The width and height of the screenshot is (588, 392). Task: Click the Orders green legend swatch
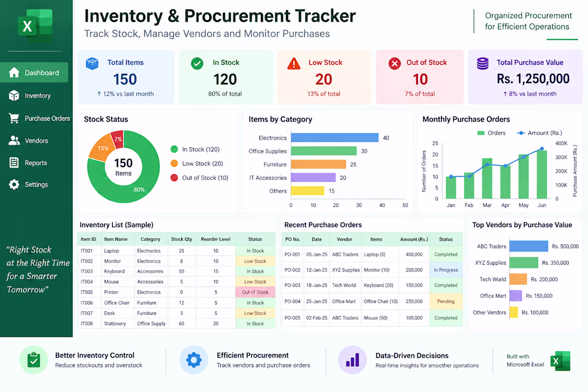pos(481,133)
